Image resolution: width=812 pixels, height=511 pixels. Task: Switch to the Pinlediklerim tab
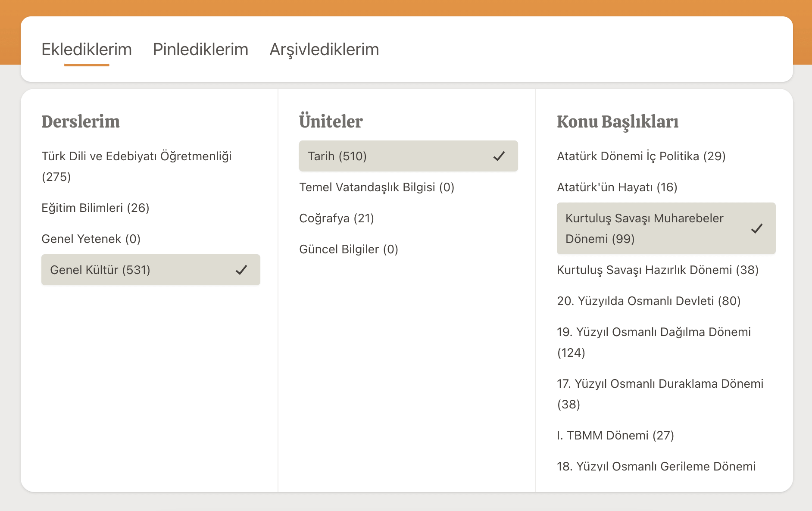(200, 50)
